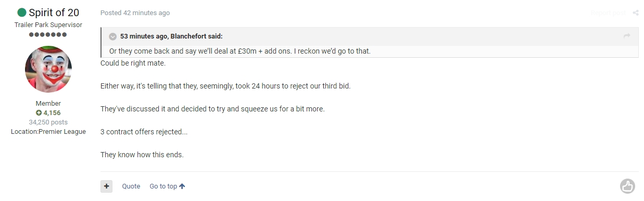Screen dimensions: 644x201
Task: Click the up arrow beside Go to top
Action: pyautogui.click(x=182, y=186)
